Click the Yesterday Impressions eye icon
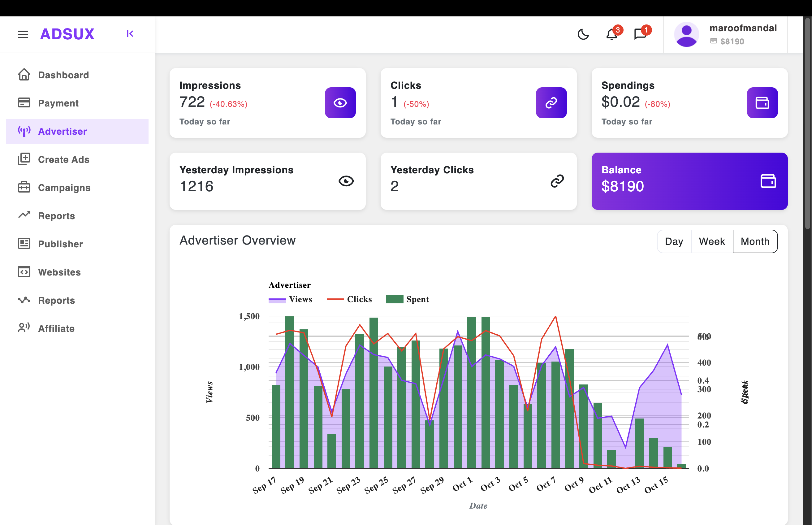This screenshot has height=525, width=812. tap(346, 181)
